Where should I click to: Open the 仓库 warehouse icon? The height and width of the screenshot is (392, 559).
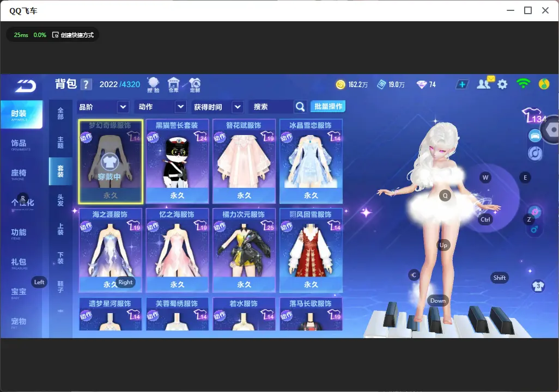[174, 84]
